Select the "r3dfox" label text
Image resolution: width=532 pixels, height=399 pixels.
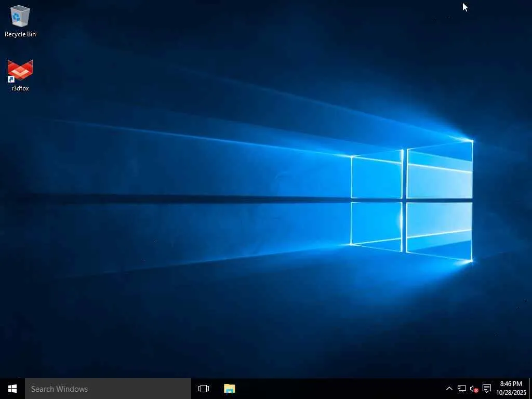pyautogui.click(x=20, y=88)
